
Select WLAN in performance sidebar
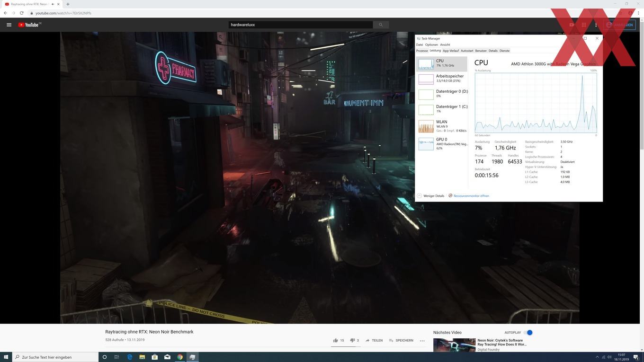tap(442, 126)
